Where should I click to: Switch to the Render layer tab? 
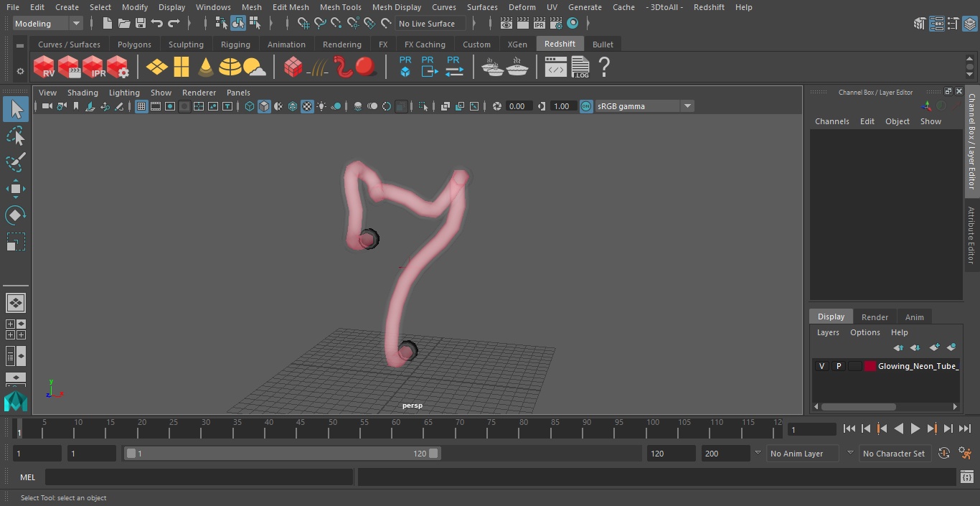(x=875, y=317)
